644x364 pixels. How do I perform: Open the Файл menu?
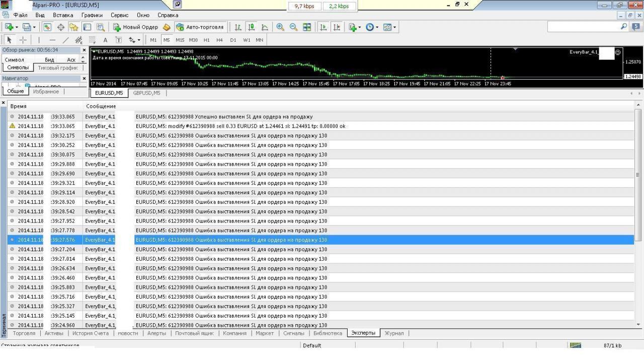click(x=20, y=15)
